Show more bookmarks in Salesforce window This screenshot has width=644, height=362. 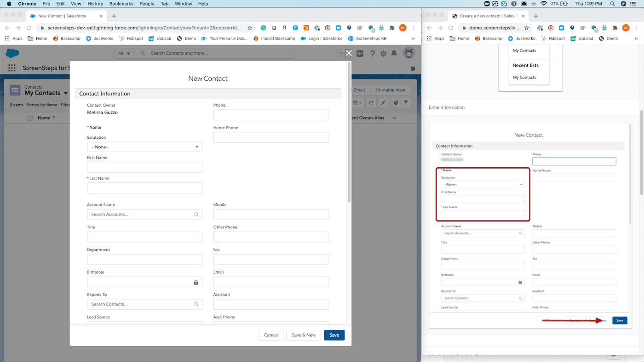413,39
